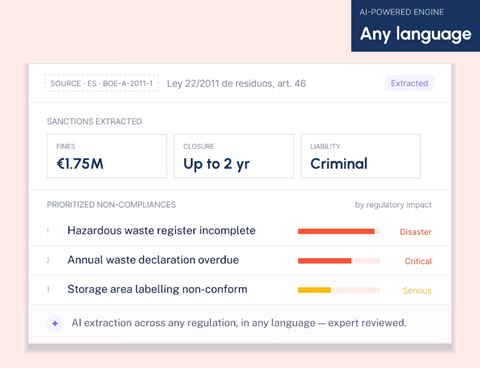This screenshot has height=368, width=480.
Task: Click Ley 22/2011 de residuos, art. 46 title
Action: 236,83
